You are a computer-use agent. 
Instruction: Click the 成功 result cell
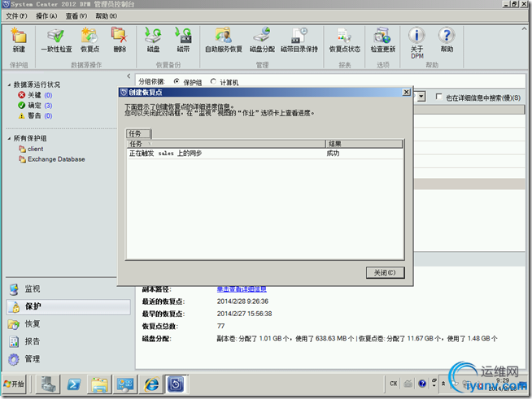[333, 154]
